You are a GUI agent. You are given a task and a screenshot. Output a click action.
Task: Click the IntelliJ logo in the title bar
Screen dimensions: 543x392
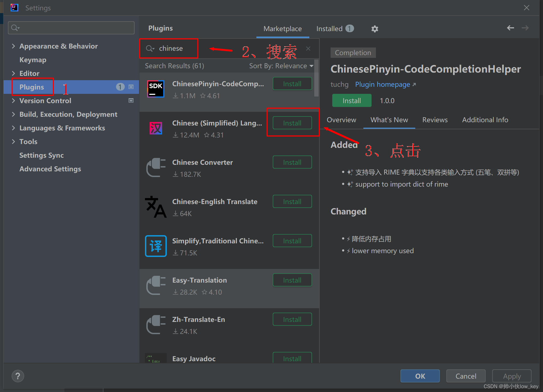(x=14, y=8)
